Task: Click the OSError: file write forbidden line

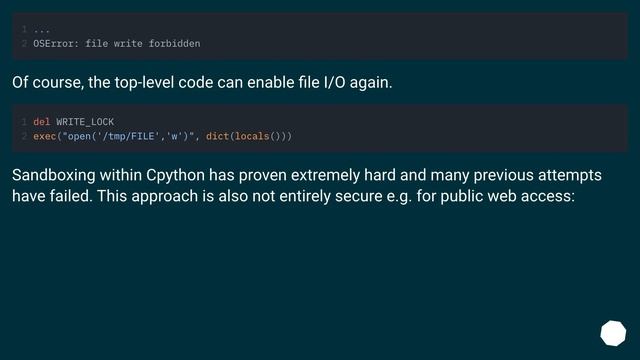Action: (117, 44)
